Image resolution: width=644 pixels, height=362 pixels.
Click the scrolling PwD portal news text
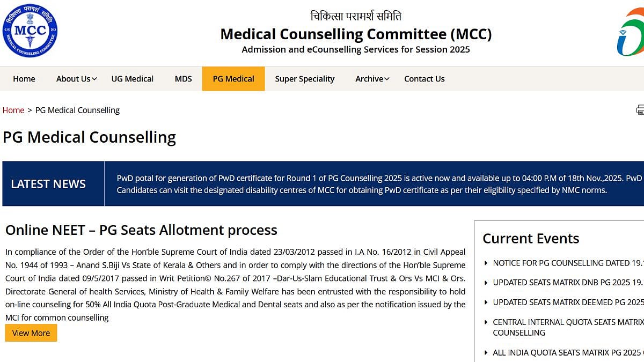[376, 183]
